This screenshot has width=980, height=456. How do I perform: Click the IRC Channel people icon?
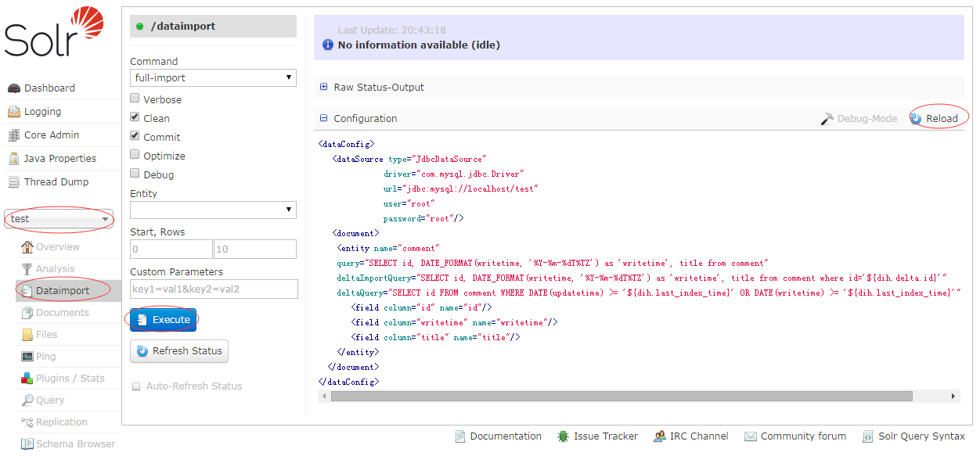tap(659, 436)
